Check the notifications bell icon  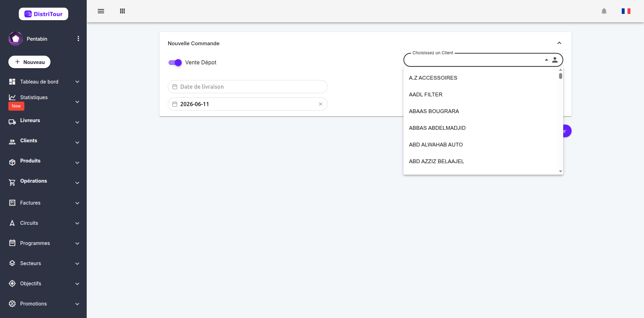click(604, 11)
